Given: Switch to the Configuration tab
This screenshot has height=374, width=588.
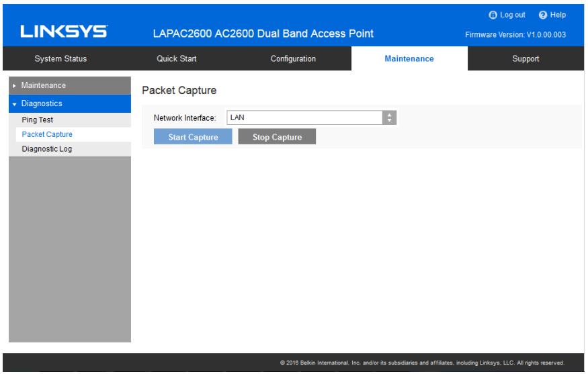Looking at the screenshot, I should [x=293, y=59].
